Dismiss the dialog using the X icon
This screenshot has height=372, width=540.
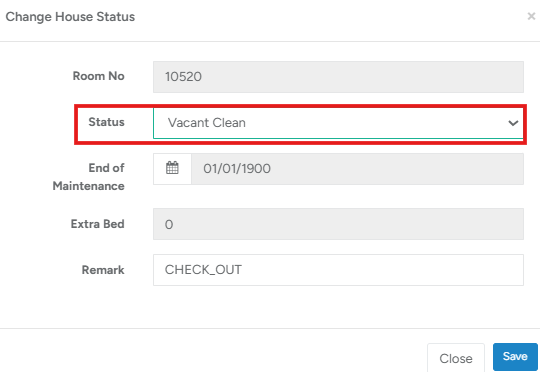click(x=531, y=16)
